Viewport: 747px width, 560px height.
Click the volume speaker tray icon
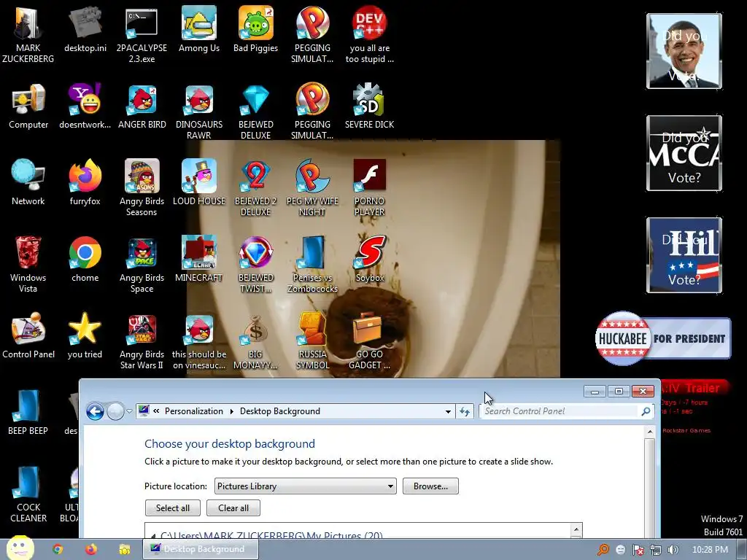click(x=673, y=550)
